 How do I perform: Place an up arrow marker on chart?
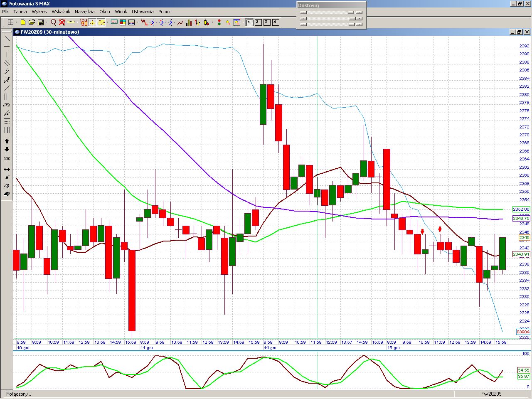click(x=7, y=141)
